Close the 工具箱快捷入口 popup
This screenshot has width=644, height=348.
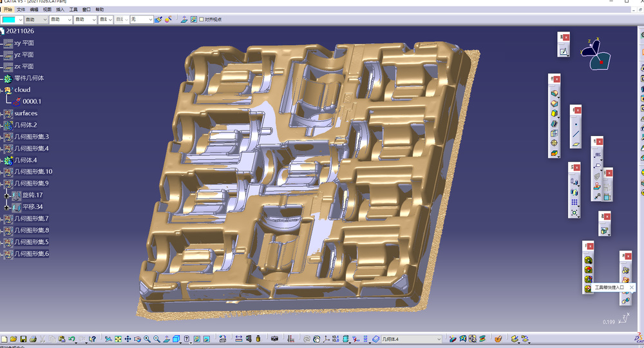click(x=632, y=287)
